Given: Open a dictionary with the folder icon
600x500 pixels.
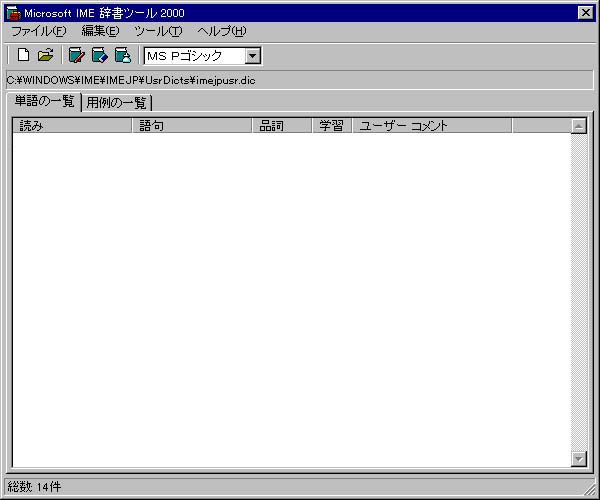Looking at the screenshot, I should pyautogui.click(x=46, y=55).
